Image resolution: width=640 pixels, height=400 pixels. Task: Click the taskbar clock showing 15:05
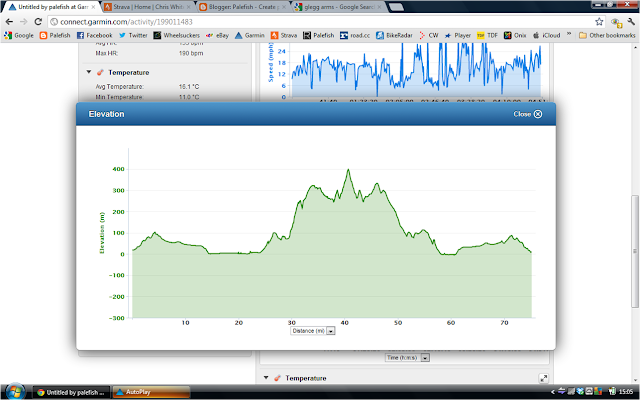tap(626, 392)
